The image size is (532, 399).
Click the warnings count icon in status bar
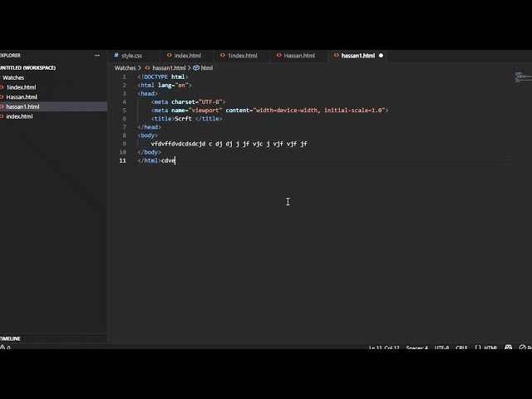point(3,347)
